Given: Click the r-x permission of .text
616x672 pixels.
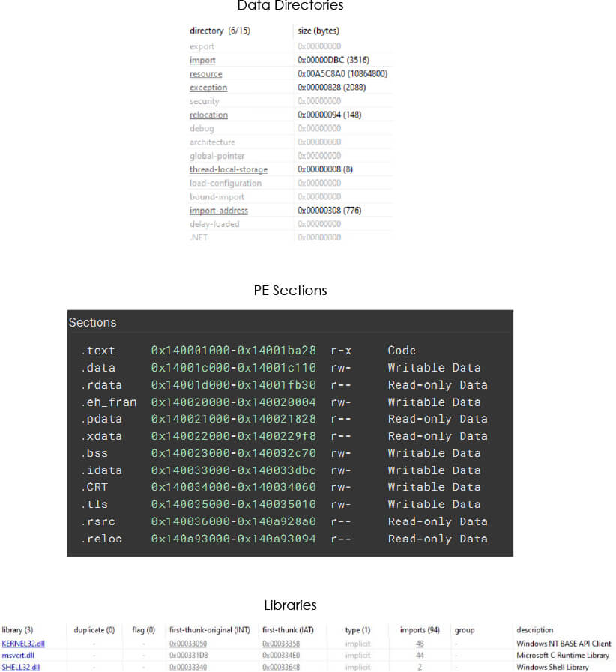Looking at the screenshot, I should pyautogui.click(x=341, y=351).
